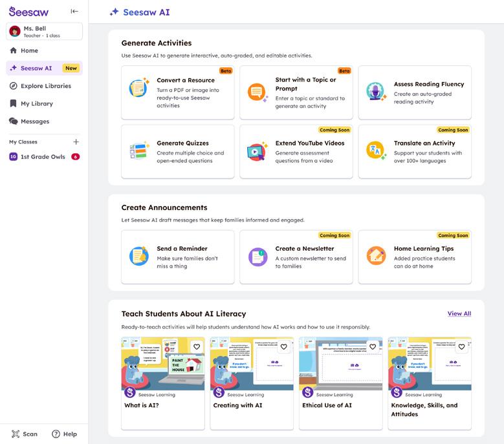The height and width of the screenshot is (444, 504).
Task: Open Explore Libraries
Action: pyautogui.click(x=45, y=86)
